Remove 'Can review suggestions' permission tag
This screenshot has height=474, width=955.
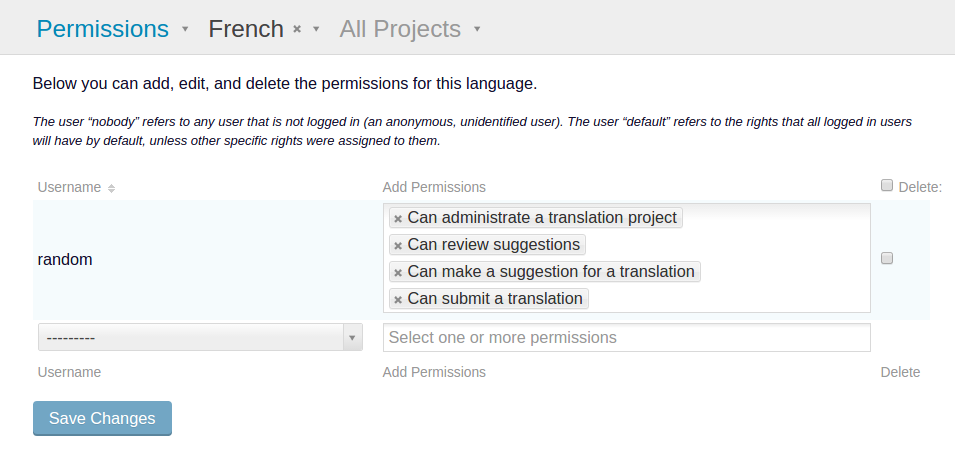pyautogui.click(x=398, y=246)
